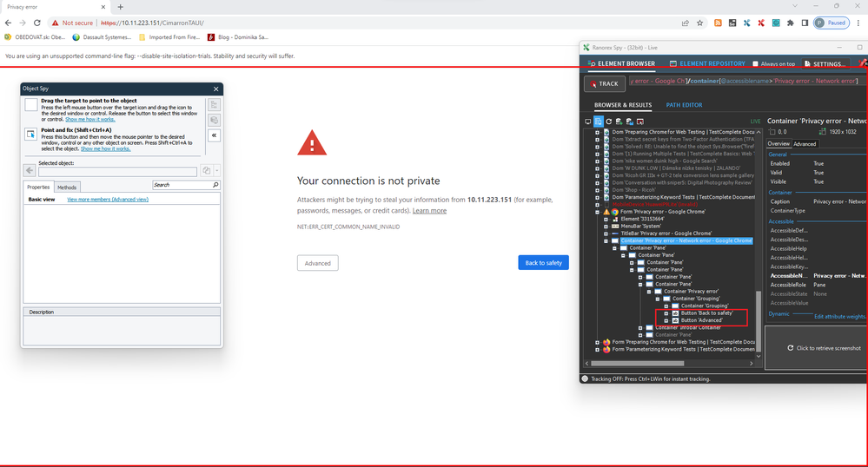The width and height of the screenshot is (868, 467).
Task: Close the Privacy error browser tab
Action: pos(103,7)
